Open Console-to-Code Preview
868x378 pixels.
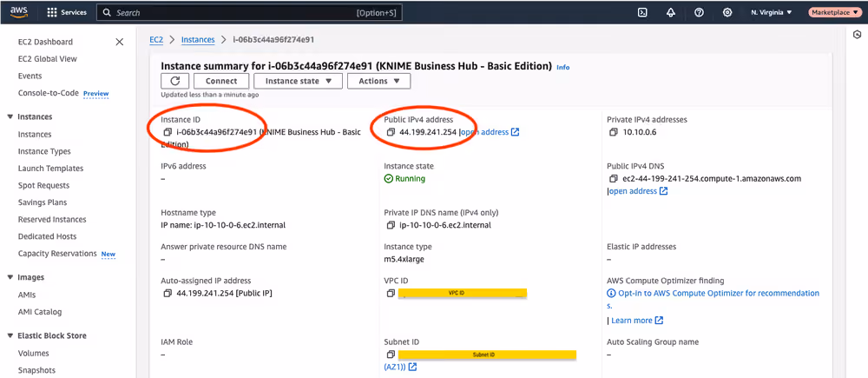pos(63,93)
